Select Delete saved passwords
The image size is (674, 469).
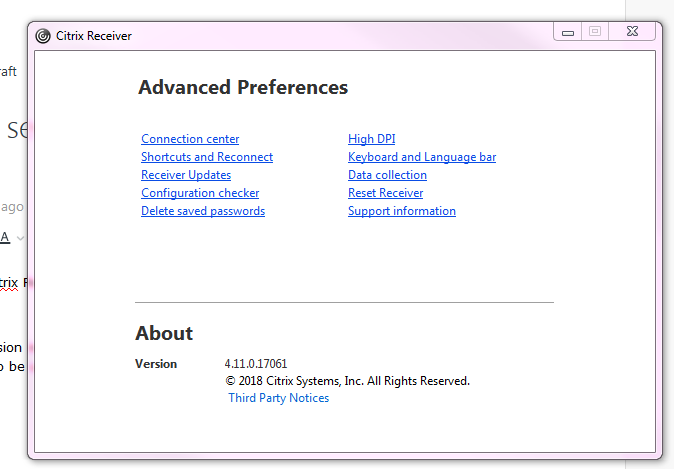pos(203,211)
